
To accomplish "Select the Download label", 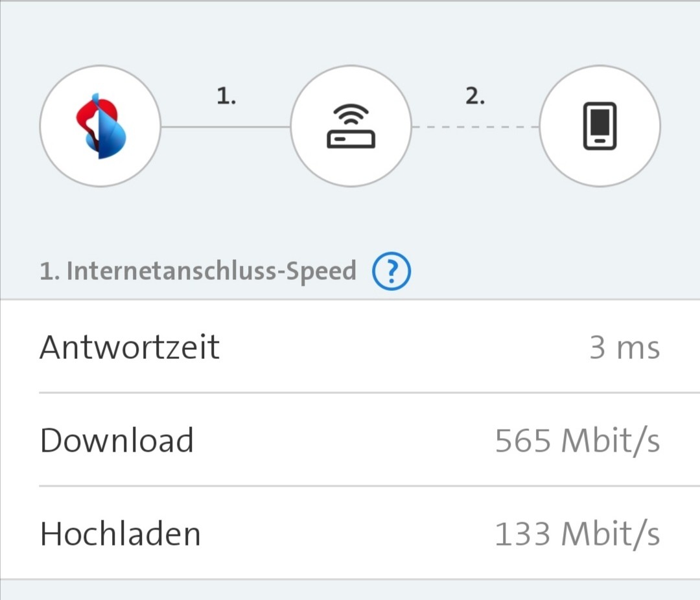I will tap(117, 441).
